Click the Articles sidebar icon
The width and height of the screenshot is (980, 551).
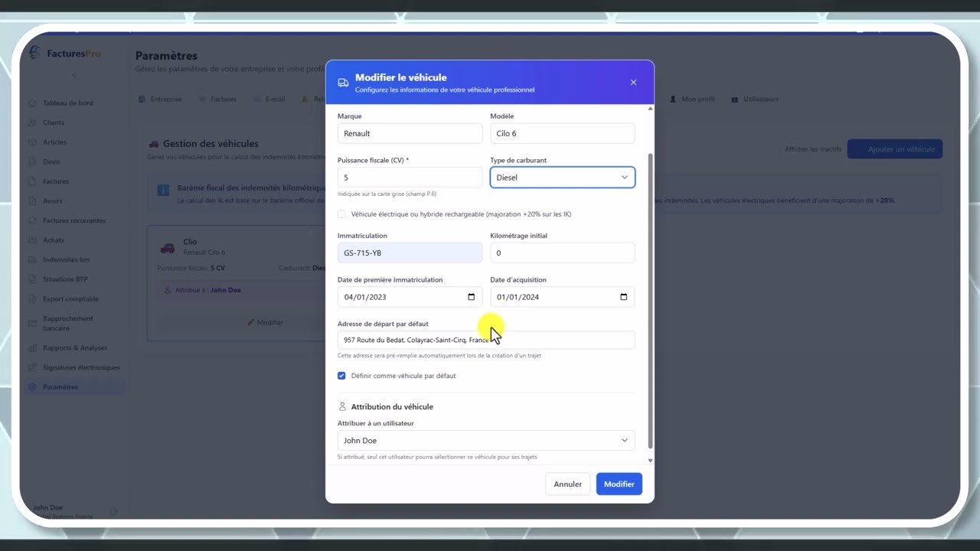(32, 142)
